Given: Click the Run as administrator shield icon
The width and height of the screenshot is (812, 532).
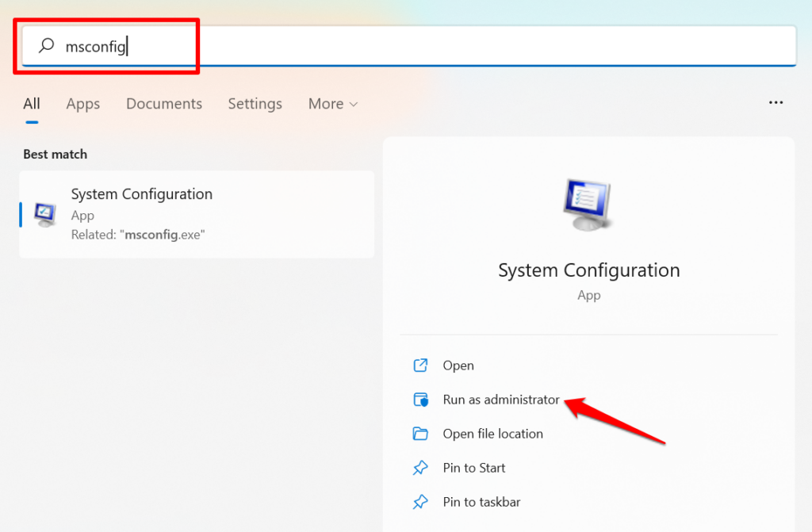Looking at the screenshot, I should 420,400.
